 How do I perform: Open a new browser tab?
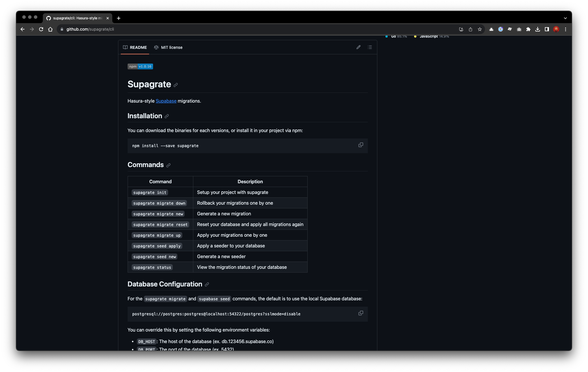click(x=119, y=18)
